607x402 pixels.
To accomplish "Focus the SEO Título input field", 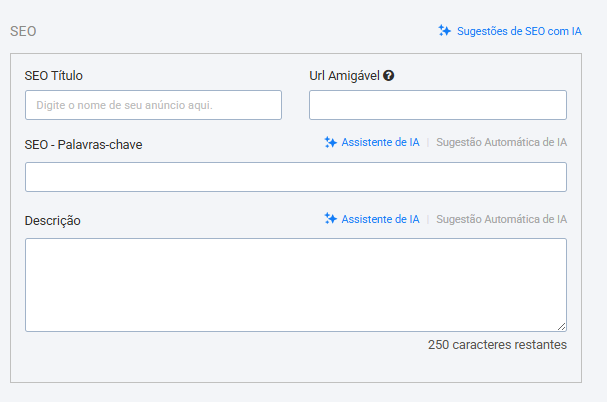I will [153, 105].
